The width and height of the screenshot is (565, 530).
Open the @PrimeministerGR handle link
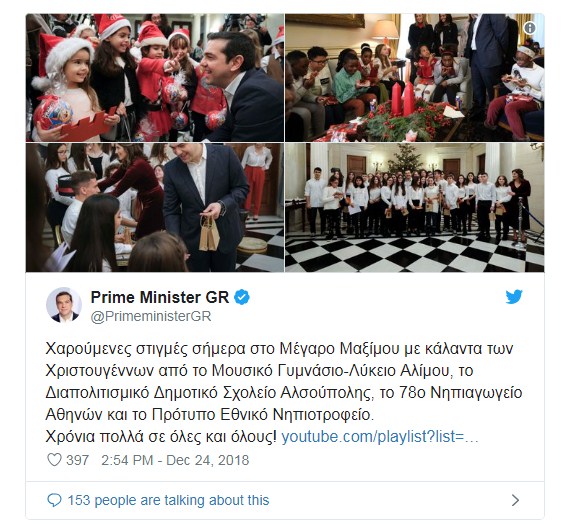click(151, 316)
